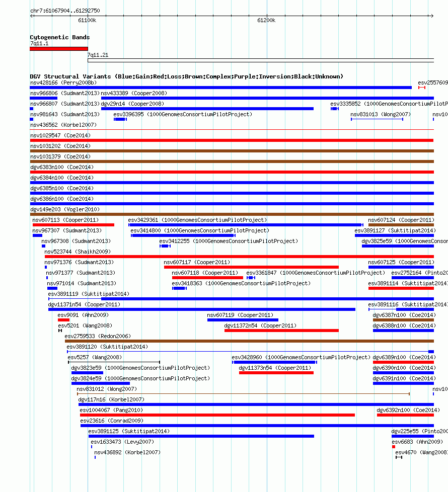The height and width of the screenshot is (492, 448).
Task: Click nsv831013 (Wong2007) variant label
Action: (381, 115)
